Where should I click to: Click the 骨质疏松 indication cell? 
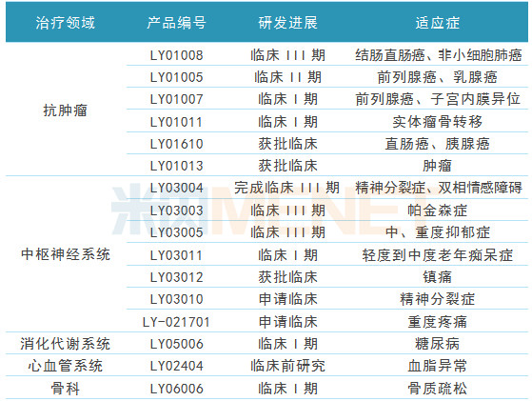click(x=438, y=389)
